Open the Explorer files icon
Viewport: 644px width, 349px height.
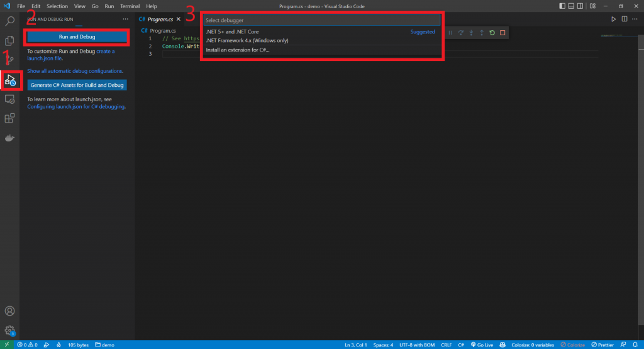point(9,41)
